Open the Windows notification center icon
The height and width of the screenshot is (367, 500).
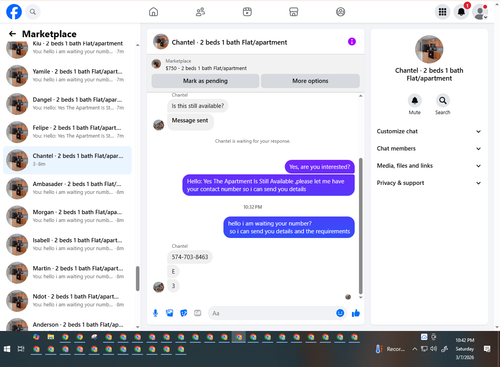[x=487, y=349]
